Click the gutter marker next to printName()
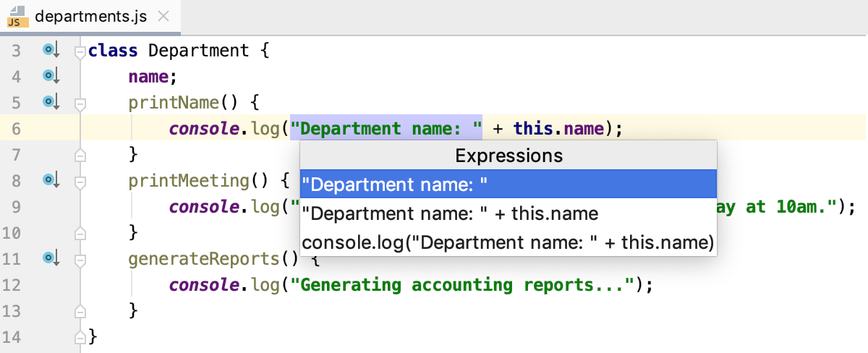This screenshot has width=868, height=353. (50, 102)
